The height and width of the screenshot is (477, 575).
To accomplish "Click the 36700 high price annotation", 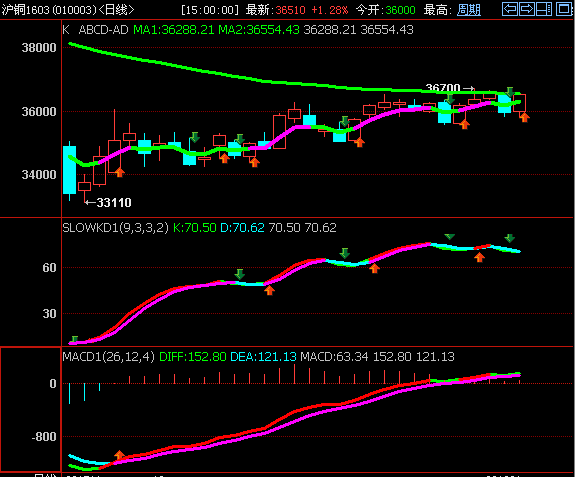I will point(443,88).
